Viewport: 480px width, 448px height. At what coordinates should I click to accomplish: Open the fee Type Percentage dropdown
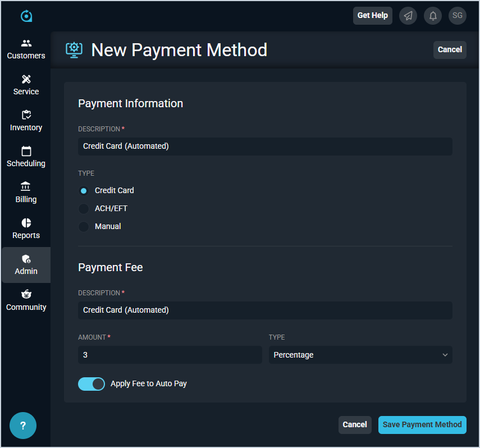click(x=360, y=355)
